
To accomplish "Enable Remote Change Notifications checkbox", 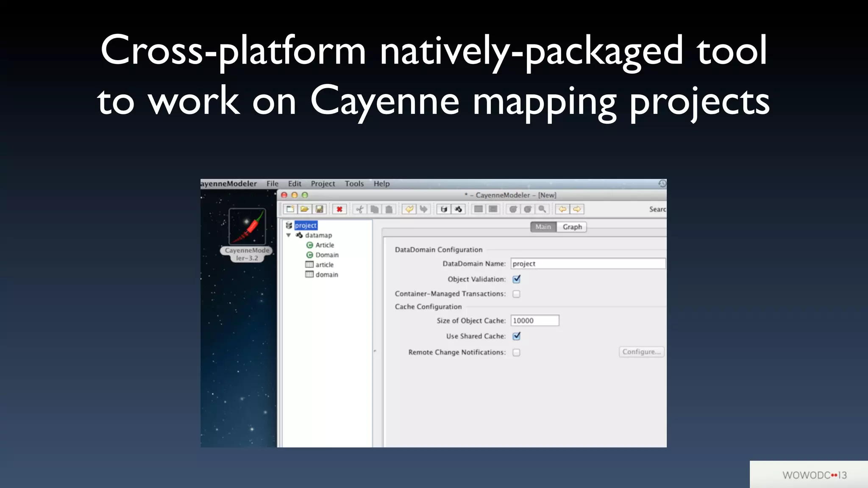I will pos(516,352).
